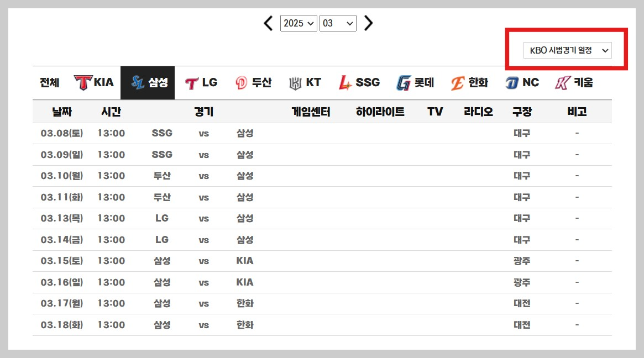
Task: Open the KBO 시범경기 일정 schedule type dropdown
Action: tap(567, 50)
